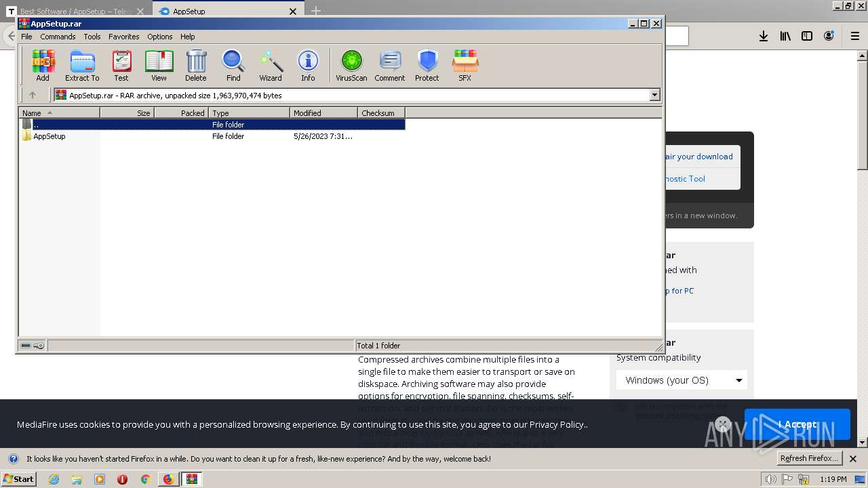Open the Commands menu
868x488 pixels.
[x=58, y=37]
